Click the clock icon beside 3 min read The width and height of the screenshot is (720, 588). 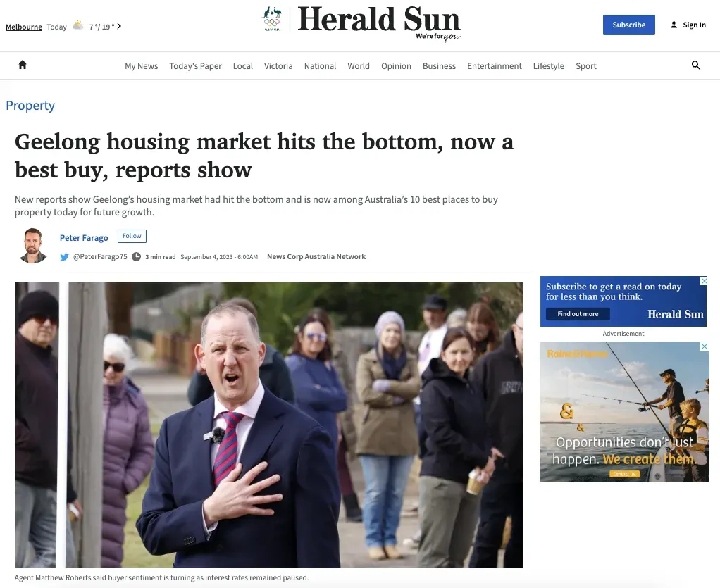click(x=137, y=256)
